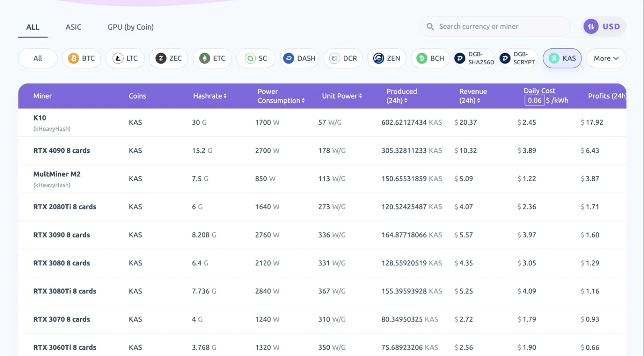Click K10 revenue value $20.37
Viewport: 644px width, 356px height.
pyautogui.click(x=465, y=122)
